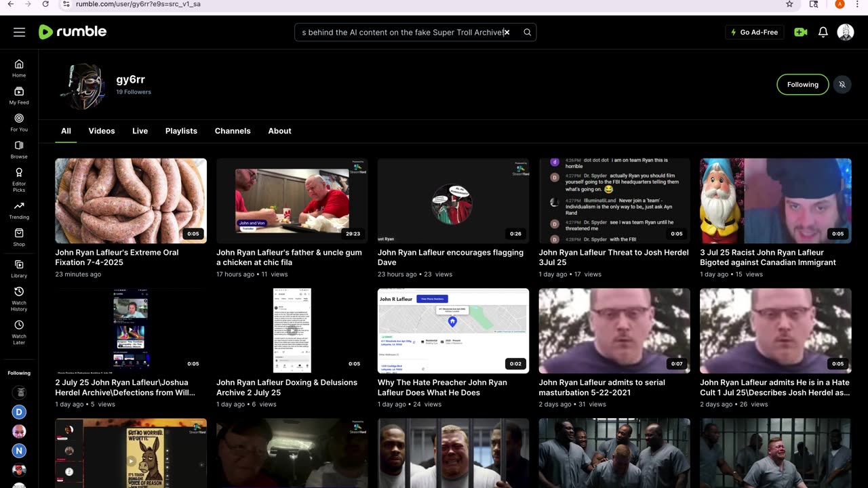Click the search magnifier icon
Viewport: 868px width, 488px height.
pos(527,32)
